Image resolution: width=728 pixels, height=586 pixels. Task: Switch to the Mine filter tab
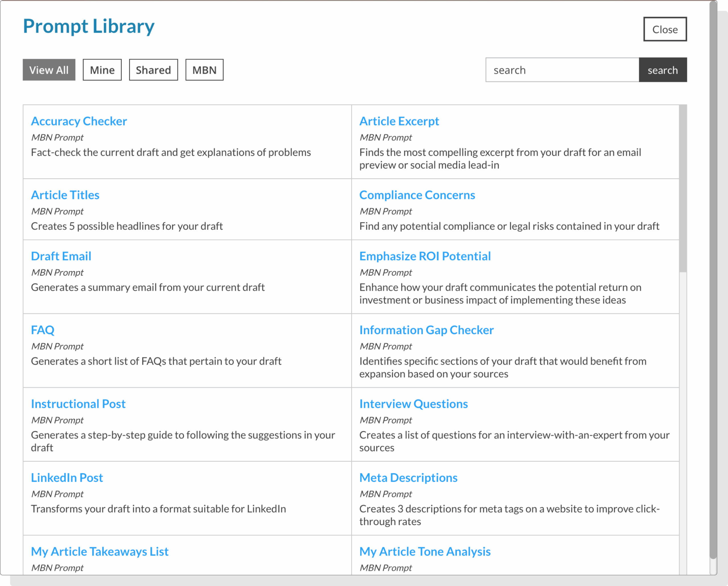(102, 70)
